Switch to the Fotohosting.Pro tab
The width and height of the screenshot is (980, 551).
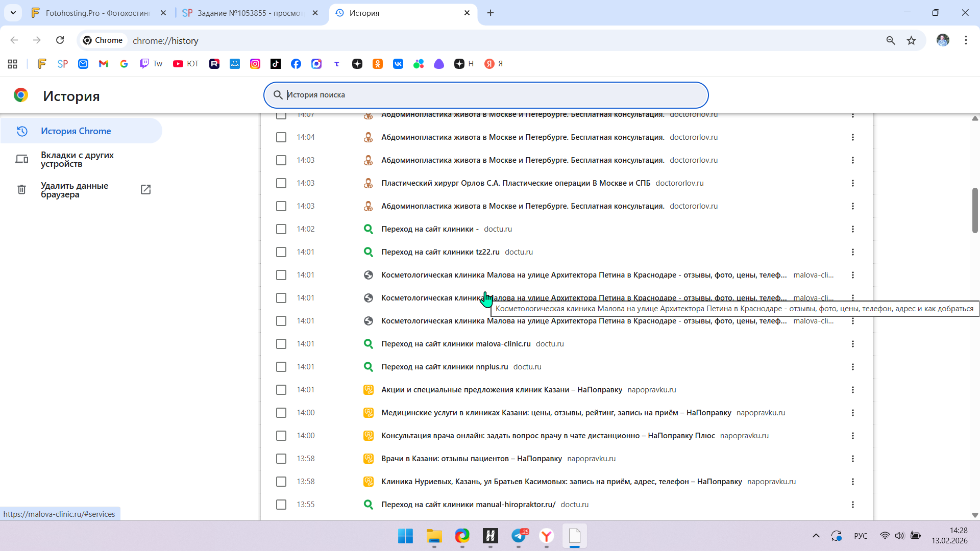coord(97,13)
